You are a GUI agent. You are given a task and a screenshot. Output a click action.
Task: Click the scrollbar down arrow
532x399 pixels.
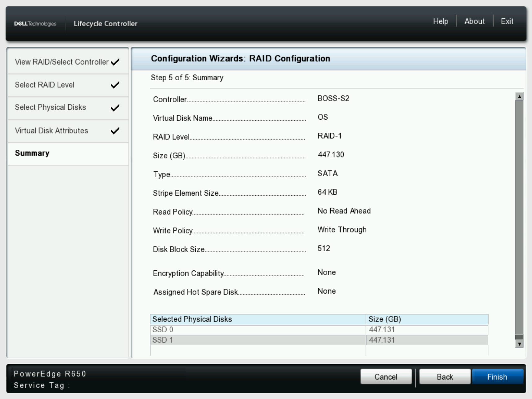tap(519, 343)
